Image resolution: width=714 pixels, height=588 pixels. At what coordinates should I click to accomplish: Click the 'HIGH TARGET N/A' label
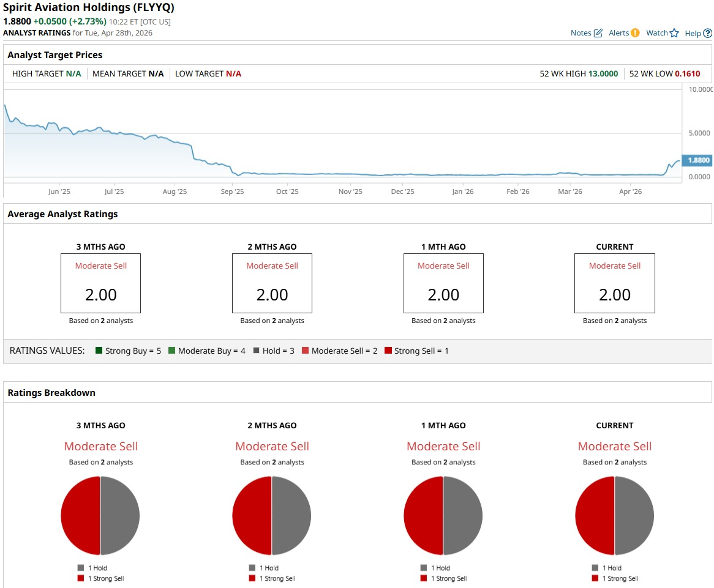47,73
